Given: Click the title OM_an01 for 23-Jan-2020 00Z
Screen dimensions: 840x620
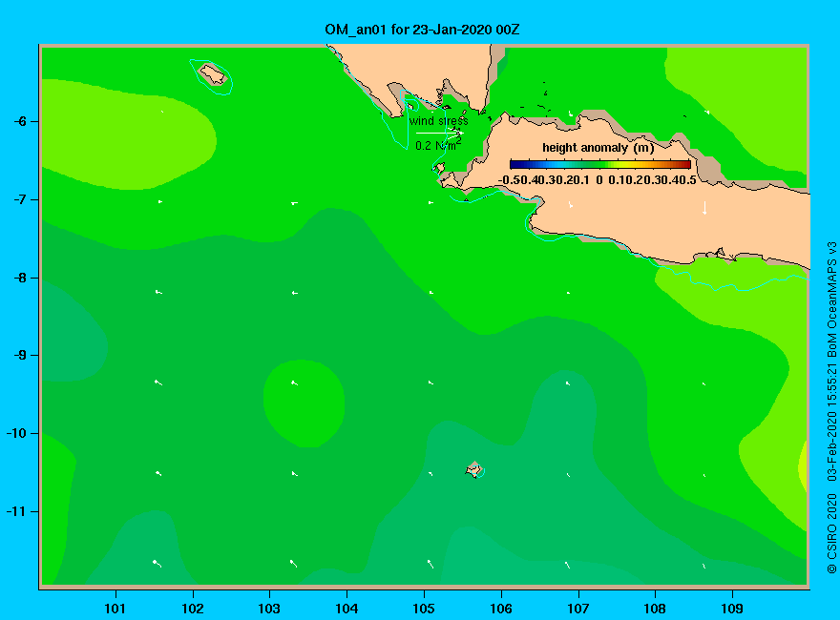Looking at the screenshot, I should pos(422,30).
